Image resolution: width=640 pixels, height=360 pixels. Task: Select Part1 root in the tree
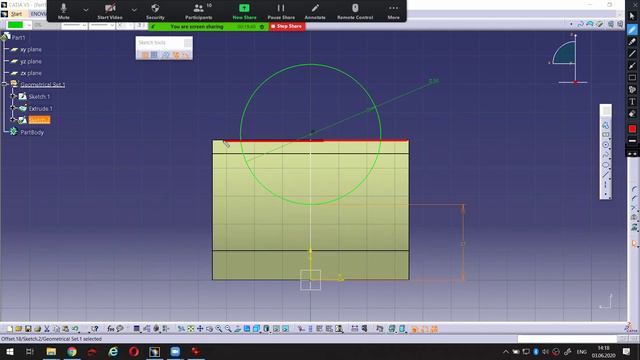[x=18, y=38]
